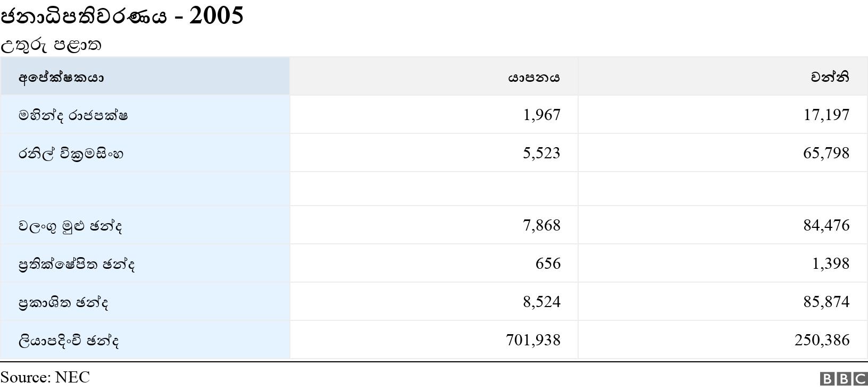Select the cell showing 84,476

pyautogui.click(x=826, y=225)
